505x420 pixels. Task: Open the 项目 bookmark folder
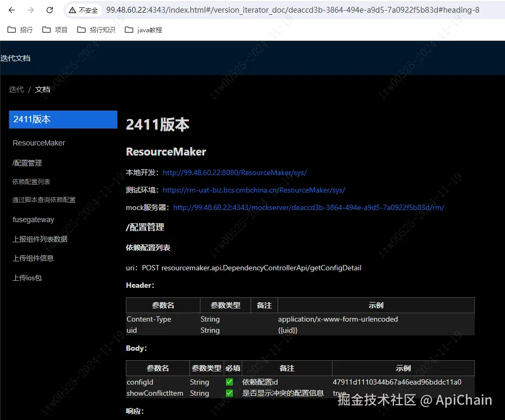[x=55, y=30]
